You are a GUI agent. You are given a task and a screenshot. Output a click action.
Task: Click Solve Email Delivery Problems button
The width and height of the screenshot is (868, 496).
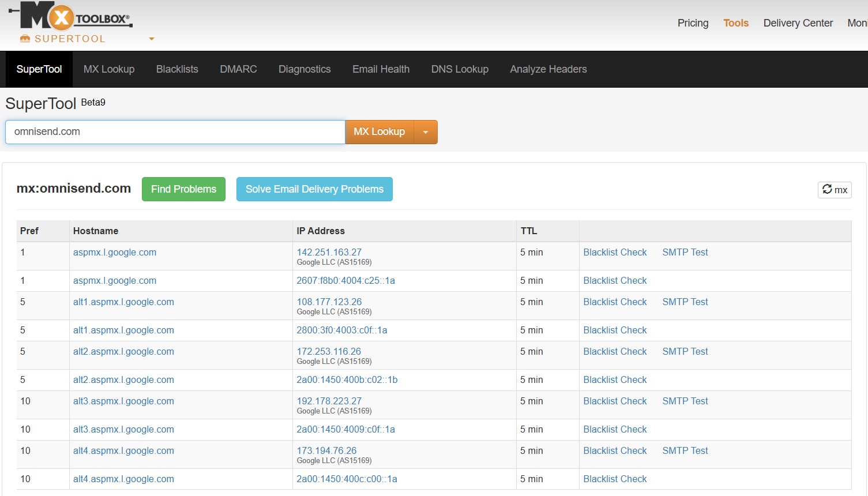(314, 189)
